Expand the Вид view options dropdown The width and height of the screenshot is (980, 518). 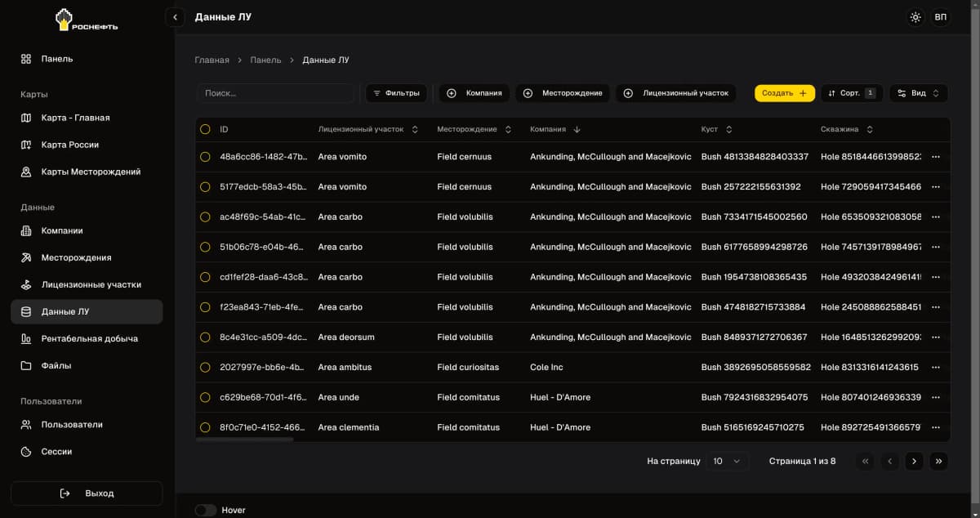(918, 93)
